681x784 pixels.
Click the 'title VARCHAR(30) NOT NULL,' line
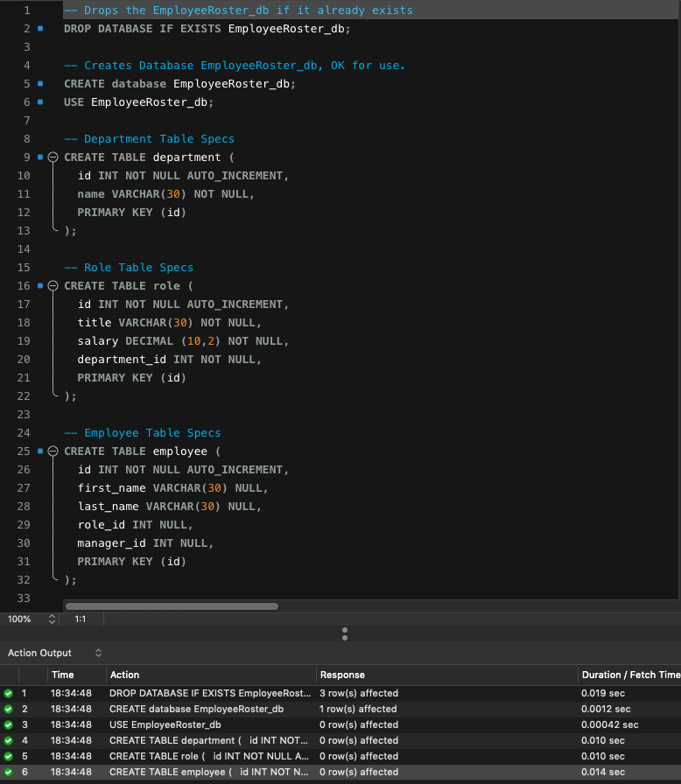click(169, 323)
